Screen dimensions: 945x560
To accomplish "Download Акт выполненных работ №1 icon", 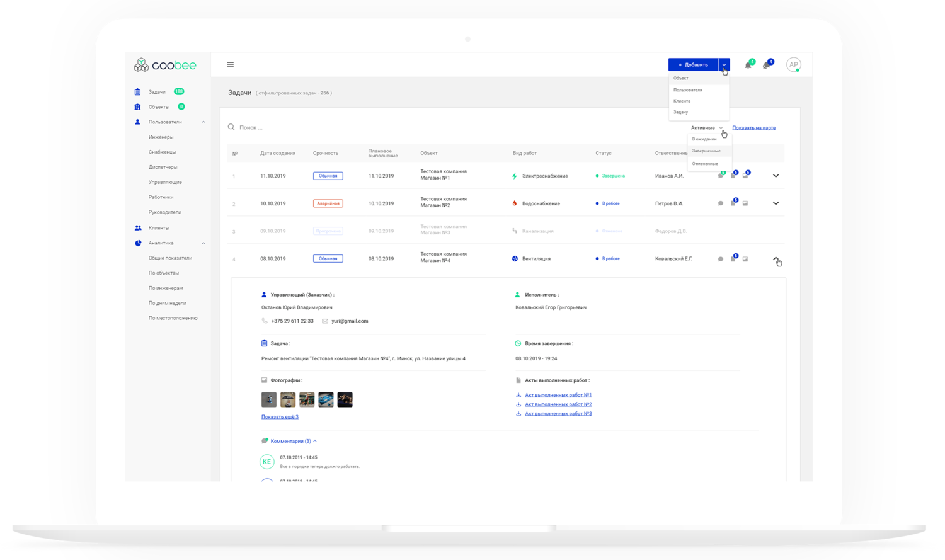I will pyautogui.click(x=518, y=395).
